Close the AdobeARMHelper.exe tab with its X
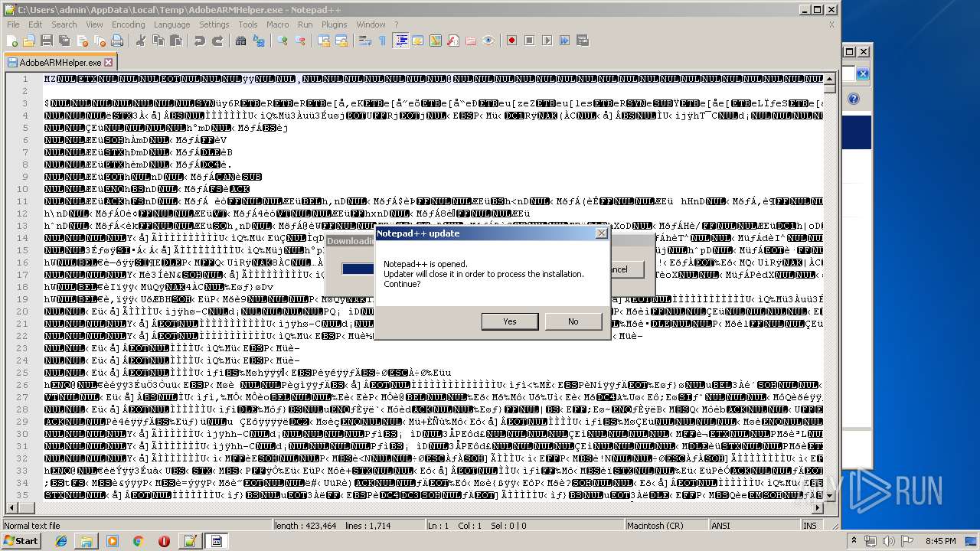 point(108,63)
